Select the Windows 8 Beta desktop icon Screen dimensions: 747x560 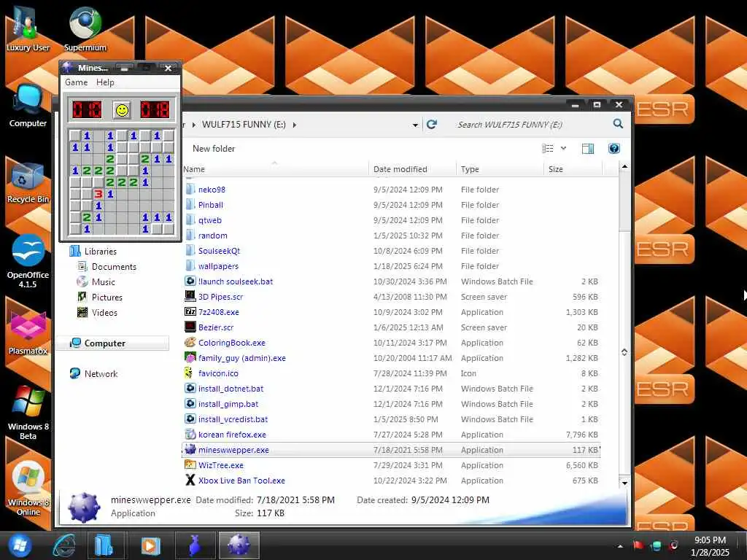coord(28,413)
